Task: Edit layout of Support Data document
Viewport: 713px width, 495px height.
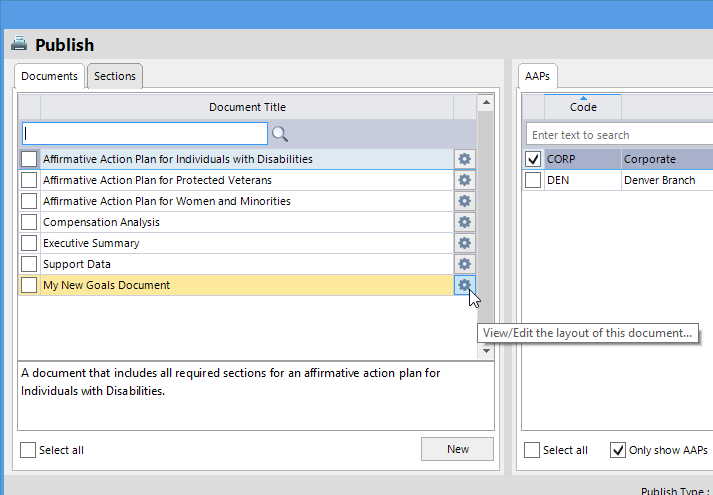Action: point(464,264)
